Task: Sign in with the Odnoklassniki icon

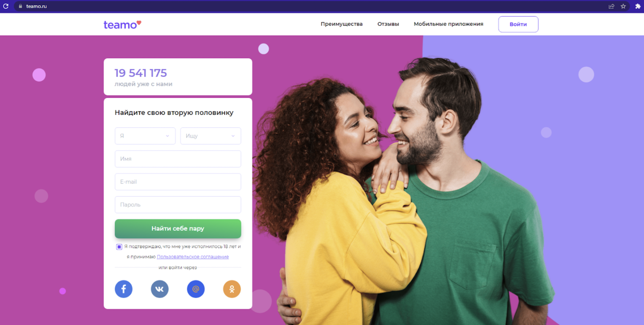Action: click(232, 289)
